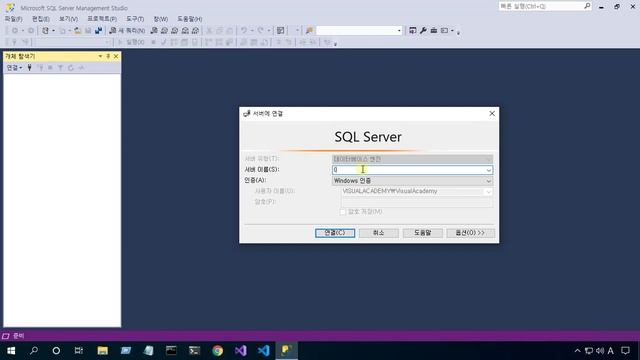Show hidden system tray icons chevron
The height and width of the screenshot is (360, 640).
click(577, 351)
